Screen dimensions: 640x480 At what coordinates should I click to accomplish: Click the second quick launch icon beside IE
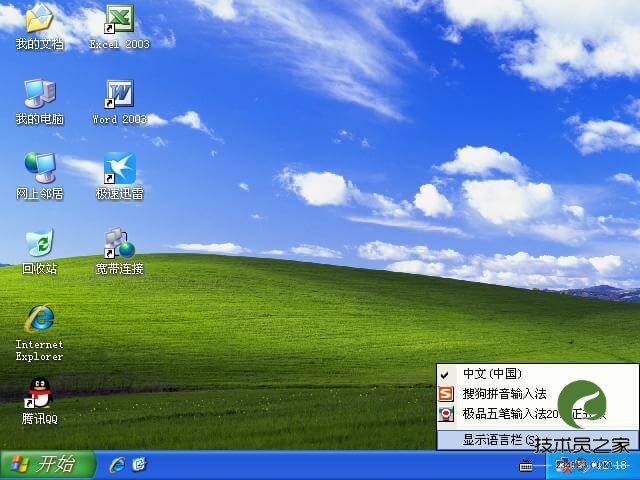point(140,464)
